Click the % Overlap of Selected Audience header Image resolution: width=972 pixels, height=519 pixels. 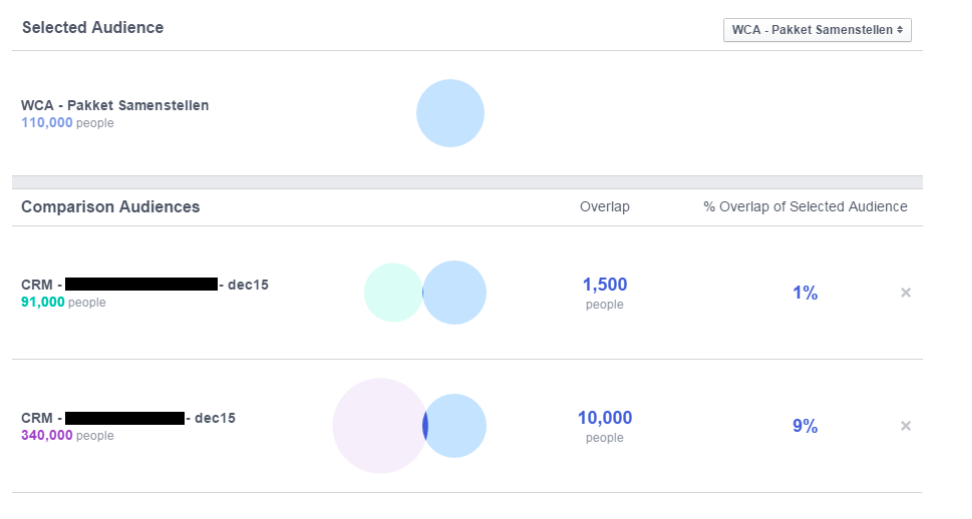click(805, 207)
